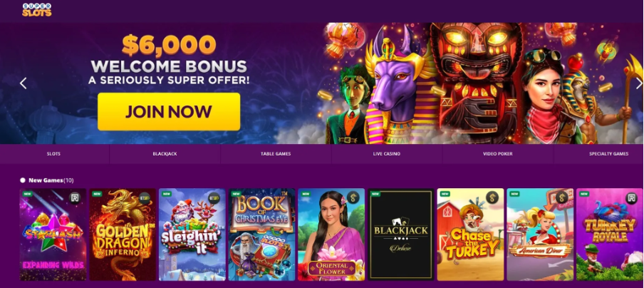Click provider badge on Oriental Flower tile

353,197
